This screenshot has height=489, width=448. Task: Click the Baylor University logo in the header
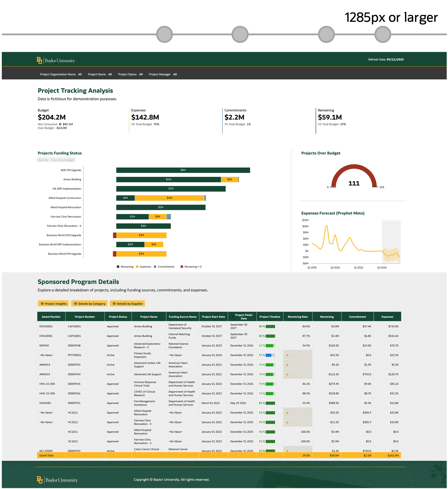pos(55,60)
